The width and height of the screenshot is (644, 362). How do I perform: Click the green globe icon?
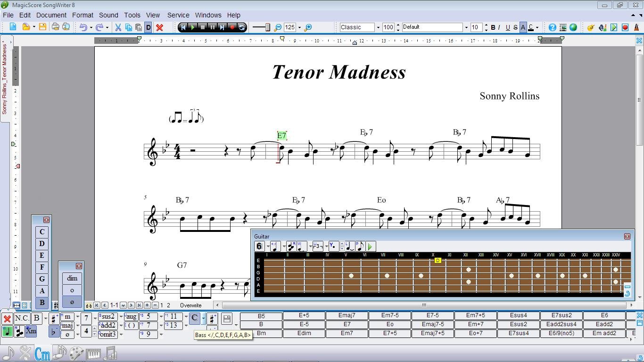(x=573, y=27)
